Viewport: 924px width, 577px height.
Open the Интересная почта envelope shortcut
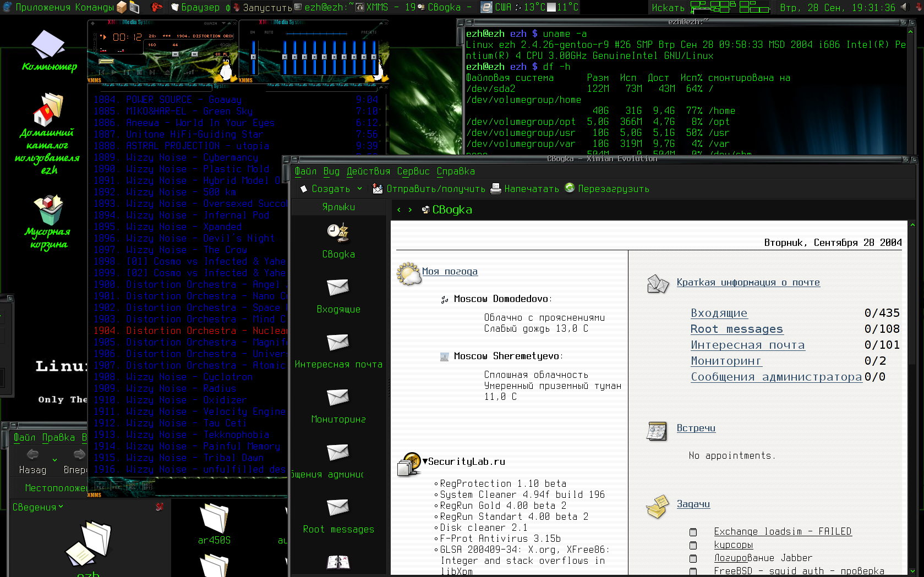point(338,342)
